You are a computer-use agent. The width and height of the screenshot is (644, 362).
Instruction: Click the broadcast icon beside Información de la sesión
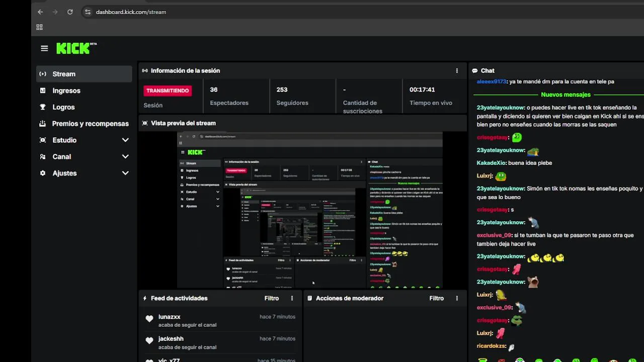(x=145, y=71)
